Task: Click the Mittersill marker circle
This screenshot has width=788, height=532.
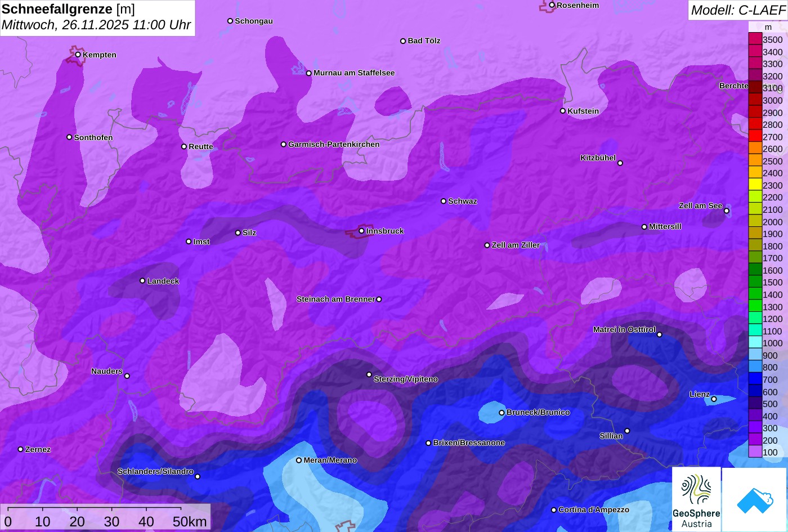Action: tap(644, 227)
